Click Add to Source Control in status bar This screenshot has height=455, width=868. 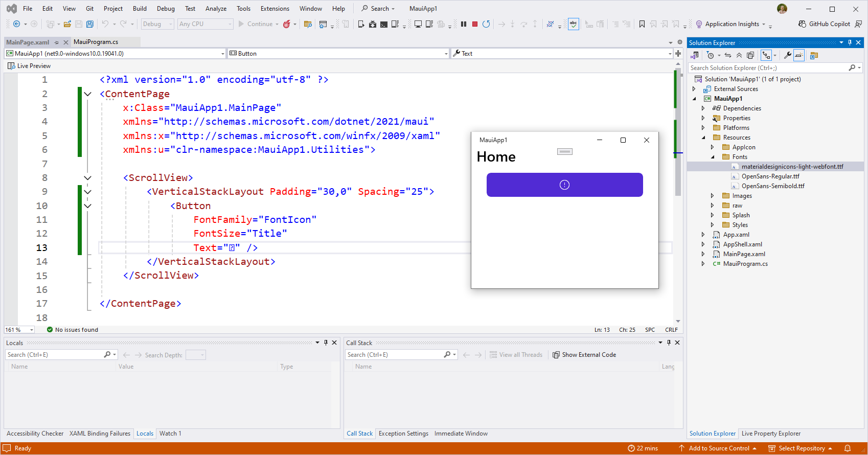(x=718, y=448)
